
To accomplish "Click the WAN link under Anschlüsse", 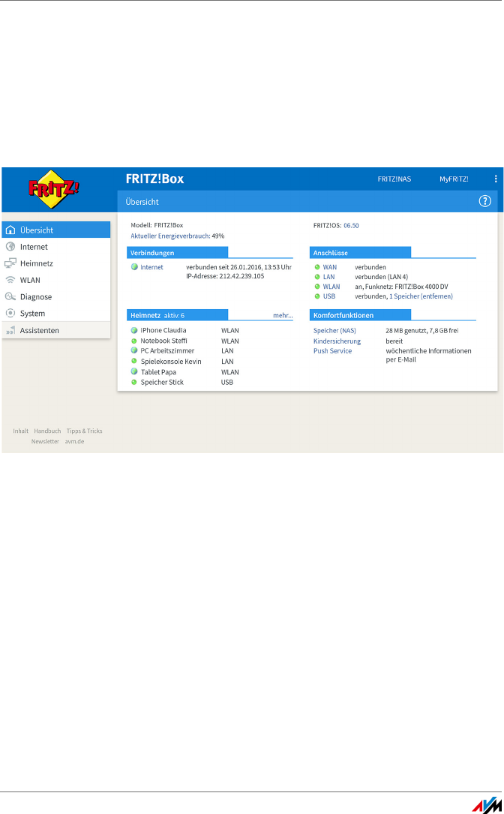I will [329, 267].
